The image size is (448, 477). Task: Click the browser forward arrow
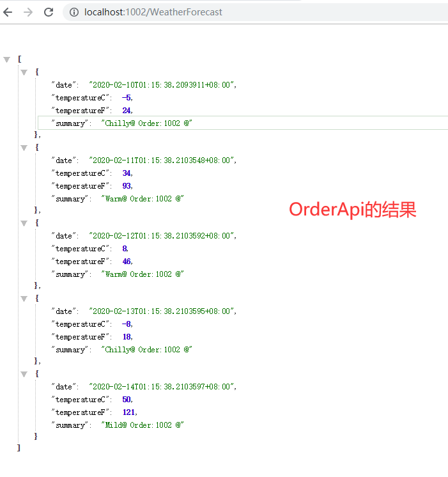(28, 12)
